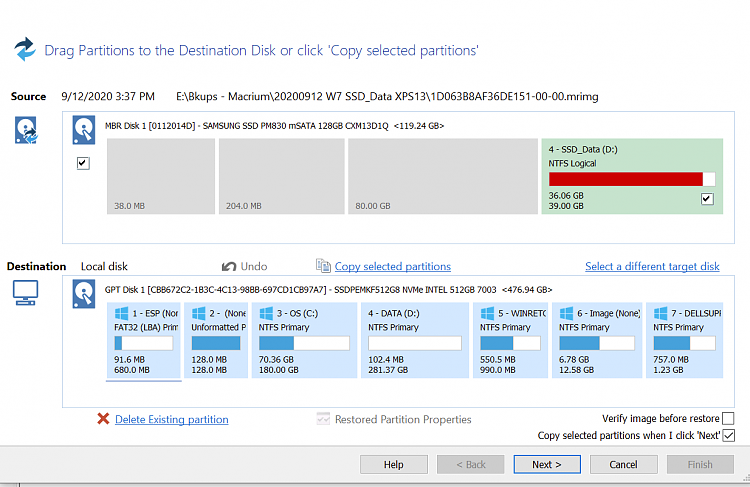This screenshot has width=750, height=487.
Task: Click the Restored Partition Properties label
Action: 403,420
